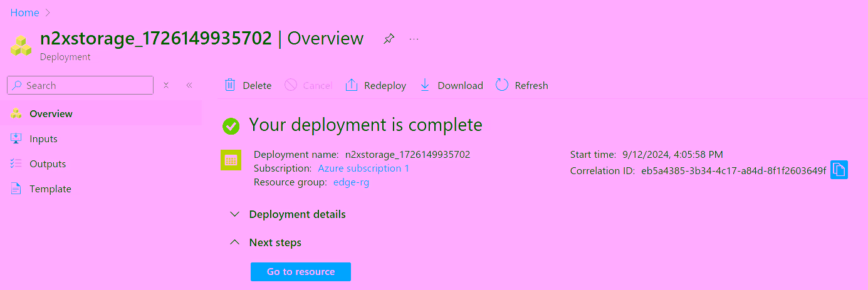Click the green success checkmark icon
The image size is (868, 290).
coord(231,126)
